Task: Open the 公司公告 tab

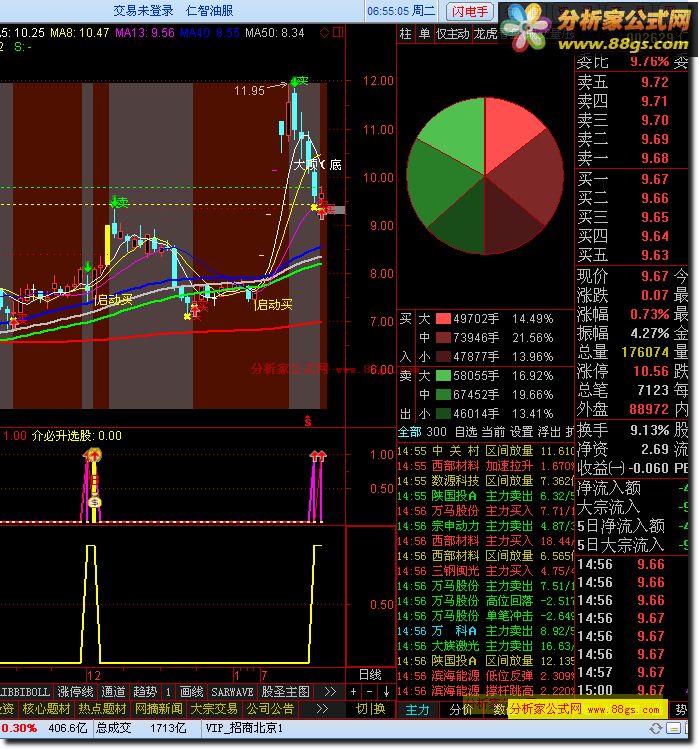Action: 270,708
